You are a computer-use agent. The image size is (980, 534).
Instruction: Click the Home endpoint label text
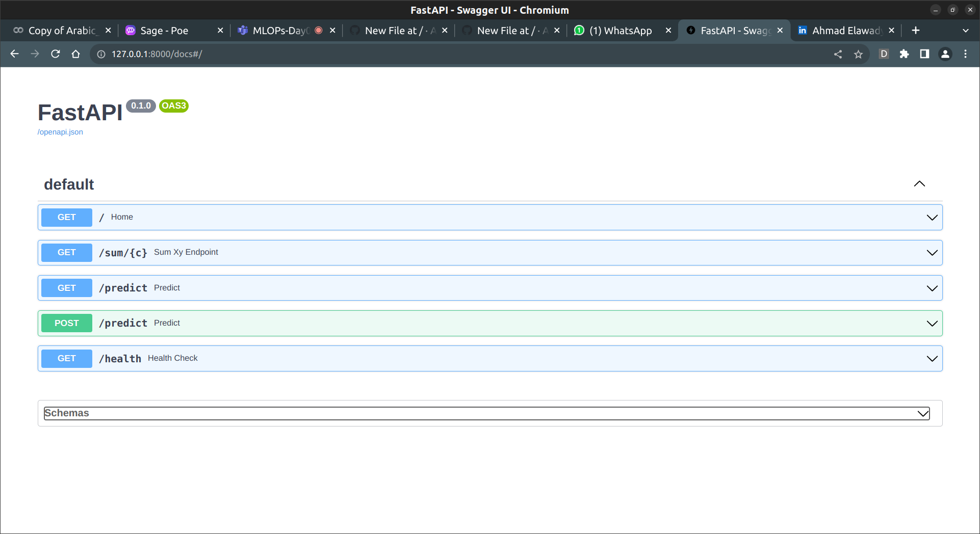122,217
